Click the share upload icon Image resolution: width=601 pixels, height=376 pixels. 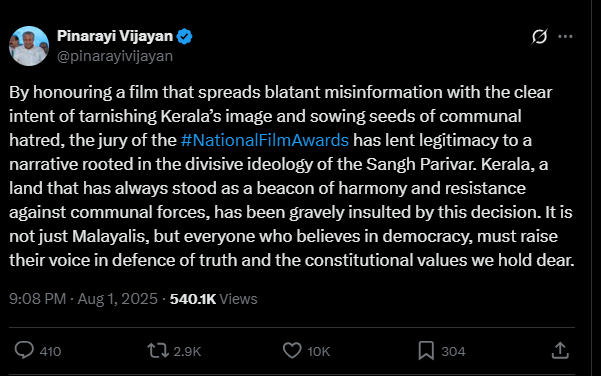[560, 350]
